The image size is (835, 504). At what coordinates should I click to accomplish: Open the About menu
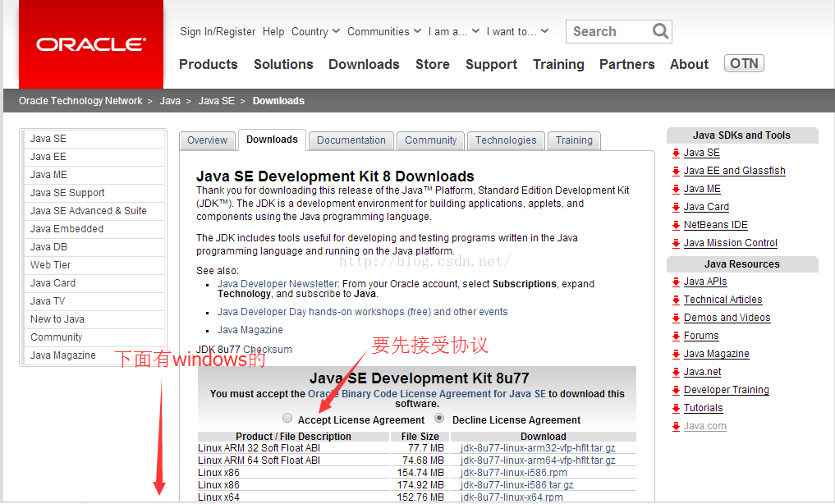689,64
